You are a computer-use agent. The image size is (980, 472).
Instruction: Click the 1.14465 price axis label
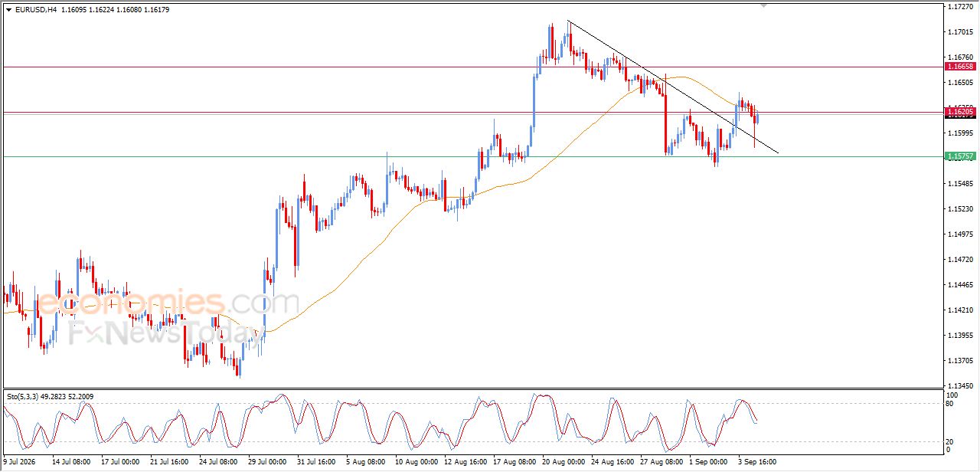(960, 285)
